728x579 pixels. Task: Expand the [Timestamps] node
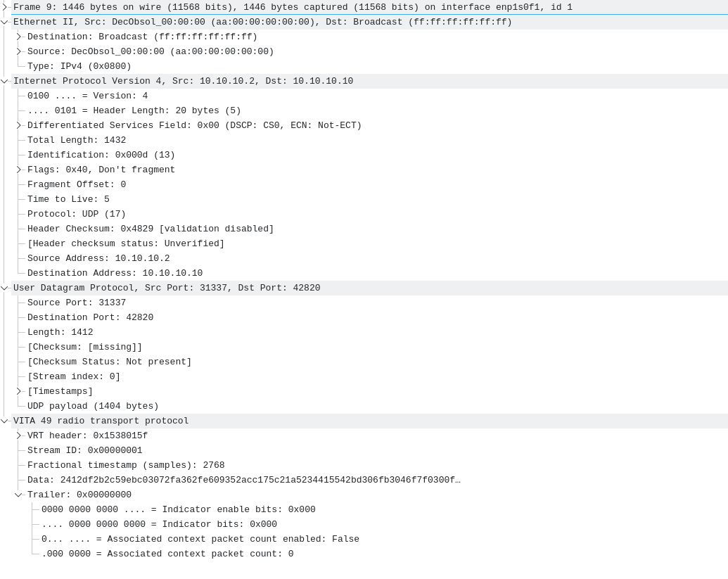click(19, 391)
